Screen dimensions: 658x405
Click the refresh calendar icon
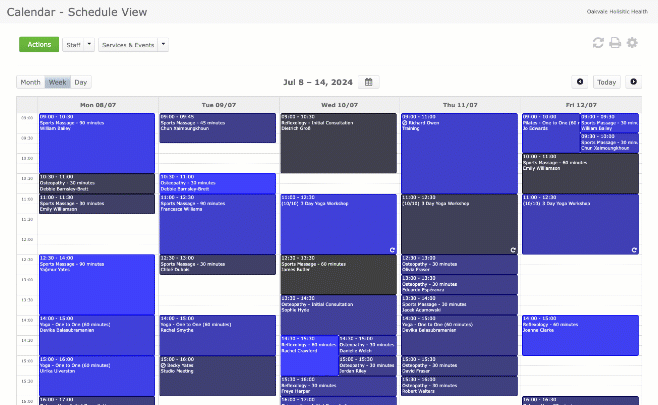pos(598,43)
